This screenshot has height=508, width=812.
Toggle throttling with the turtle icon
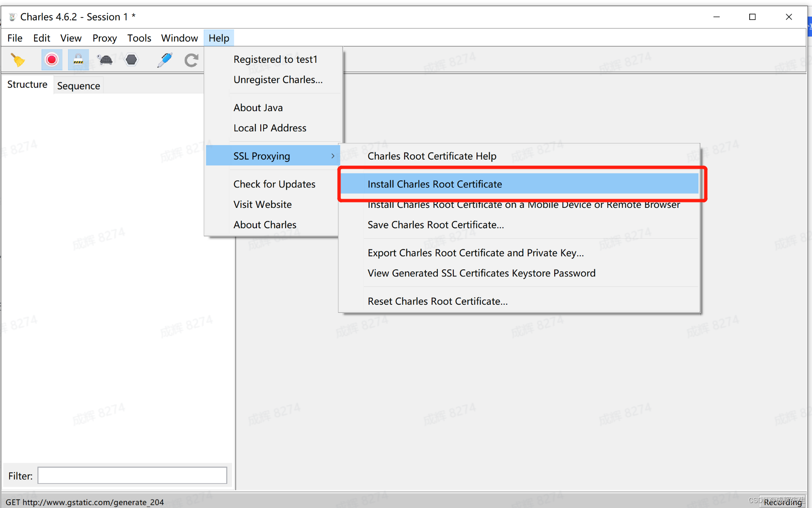105,60
